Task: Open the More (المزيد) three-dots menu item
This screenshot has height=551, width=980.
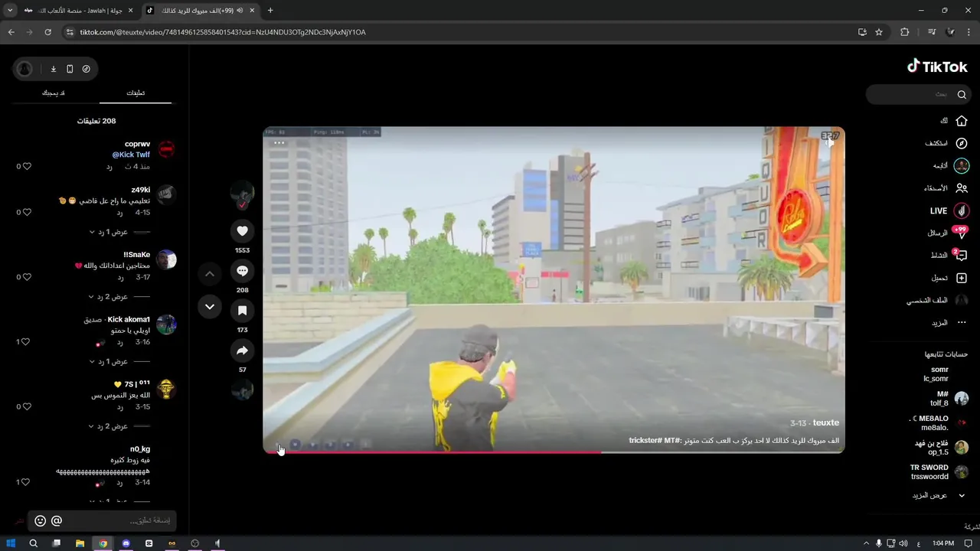Action: click(949, 323)
